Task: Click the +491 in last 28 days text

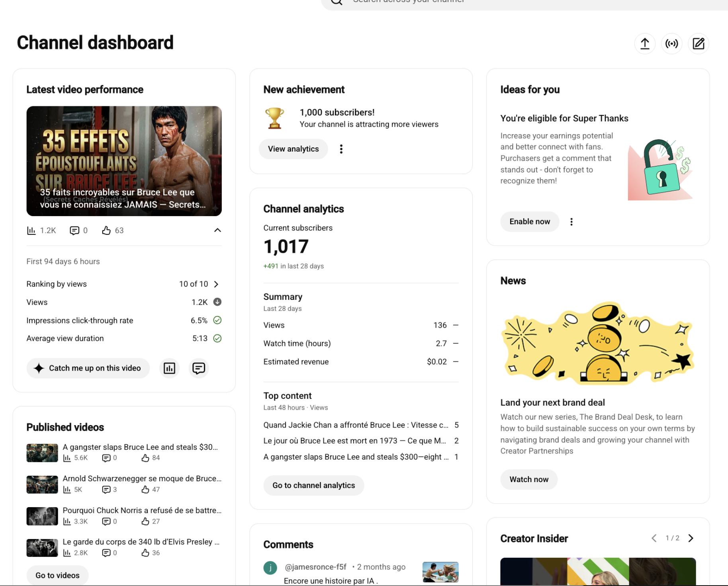Action: pyautogui.click(x=294, y=266)
